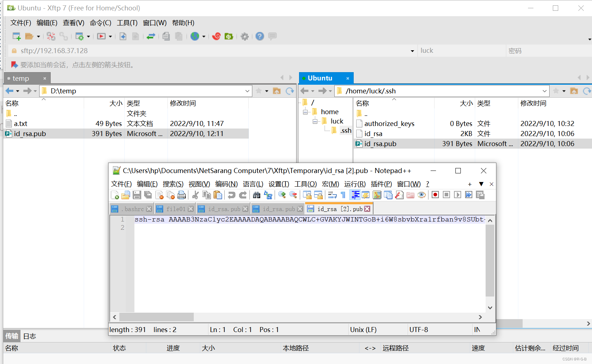The height and width of the screenshot is (364, 592).
Task: Collapse the luck tree node
Action: click(315, 121)
